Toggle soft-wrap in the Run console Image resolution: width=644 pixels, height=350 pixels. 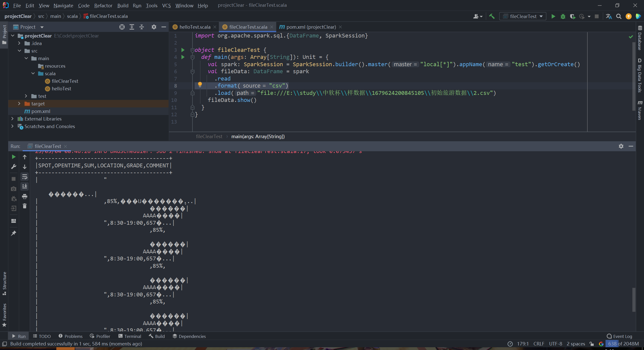click(x=25, y=177)
